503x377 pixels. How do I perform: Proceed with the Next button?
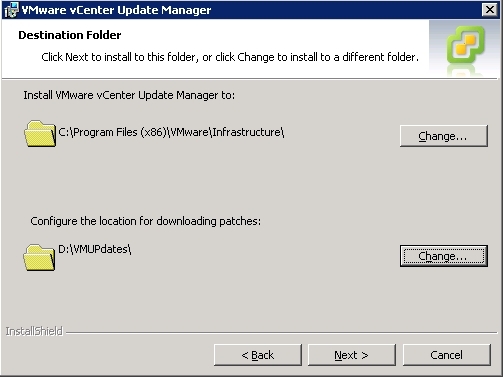(352, 355)
